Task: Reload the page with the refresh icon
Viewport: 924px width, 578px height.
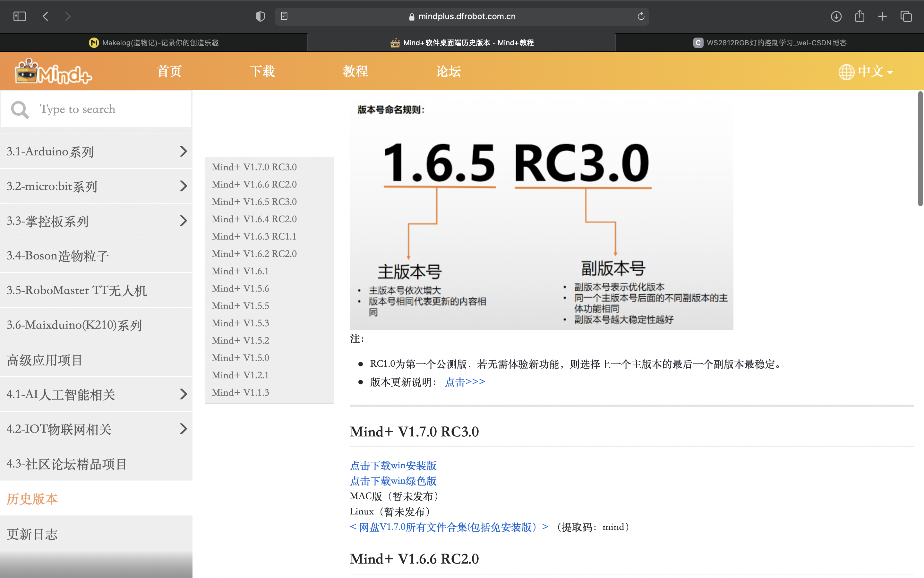Action: [x=641, y=16]
